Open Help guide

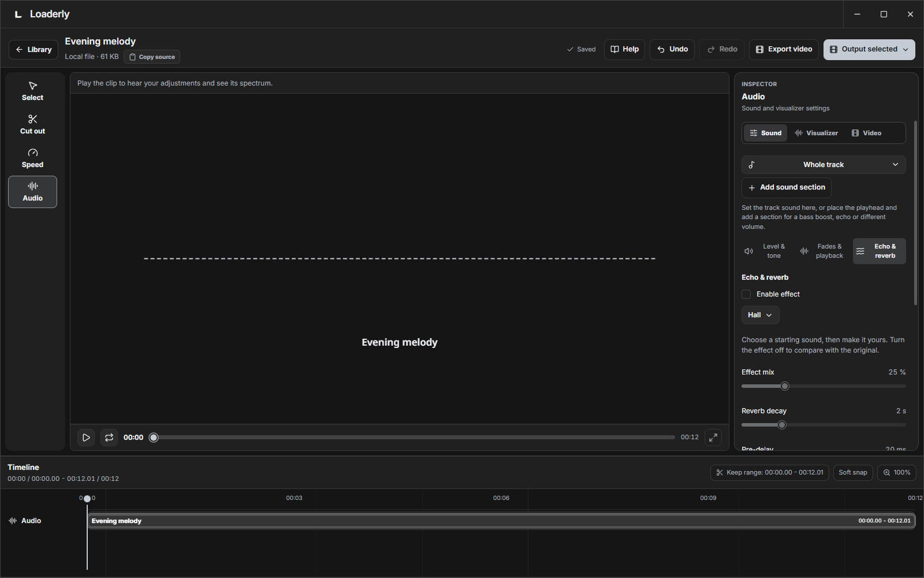(624, 50)
